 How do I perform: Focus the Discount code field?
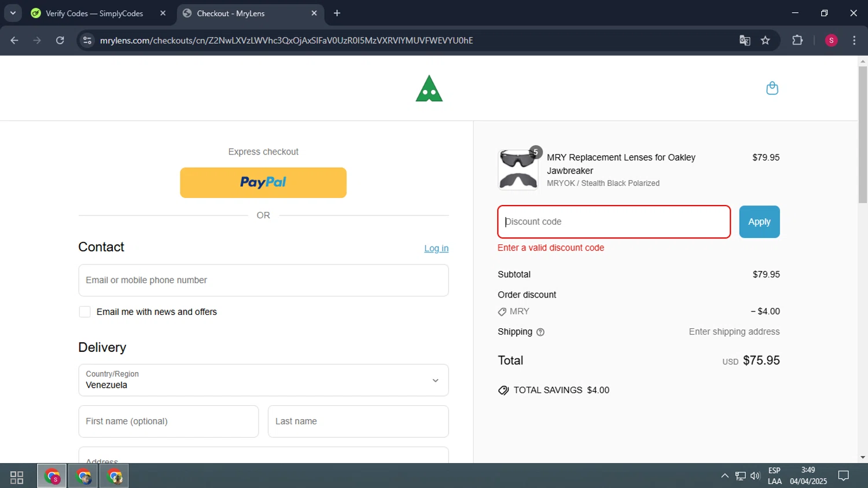(614, 222)
